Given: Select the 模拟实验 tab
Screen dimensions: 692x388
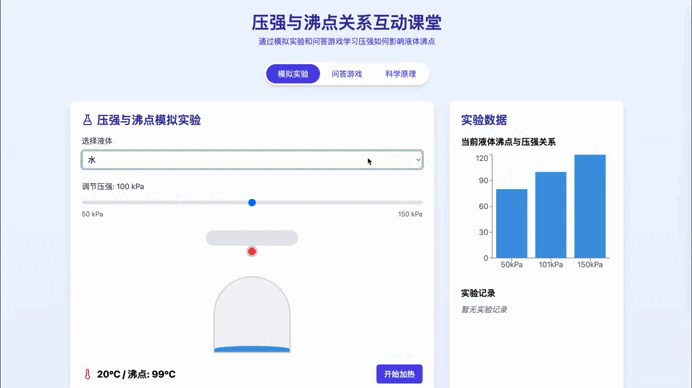Looking at the screenshot, I should [x=293, y=74].
